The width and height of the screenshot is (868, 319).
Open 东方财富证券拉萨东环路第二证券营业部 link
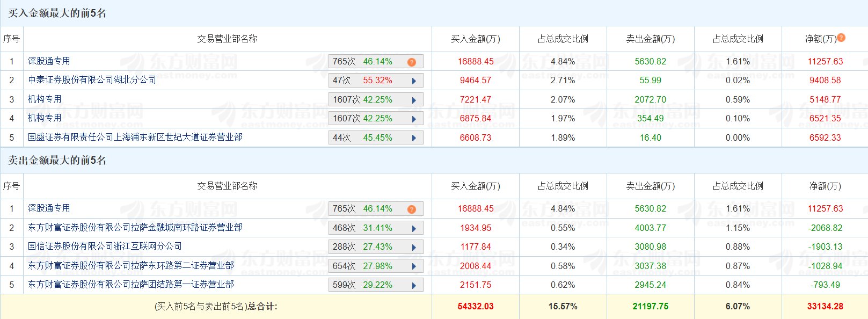pos(130,266)
